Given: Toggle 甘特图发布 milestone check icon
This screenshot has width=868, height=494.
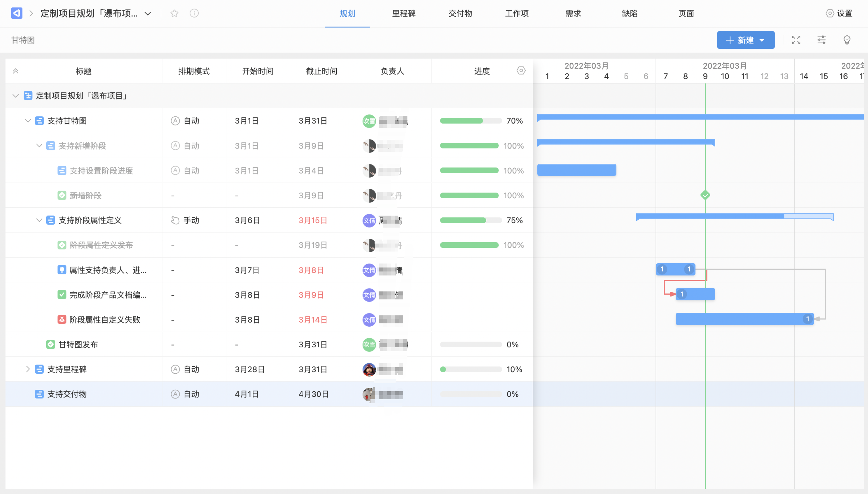Looking at the screenshot, I should [x=51, y=344].
